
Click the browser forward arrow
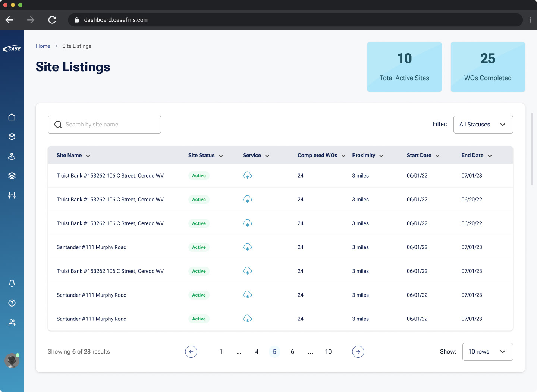coord(31,20)
